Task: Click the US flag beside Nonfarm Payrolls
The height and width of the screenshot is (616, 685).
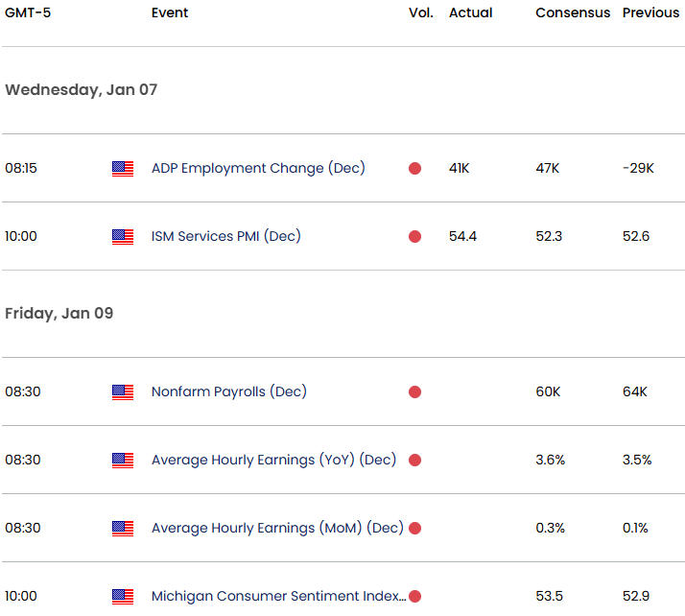Action: [123, 392]
